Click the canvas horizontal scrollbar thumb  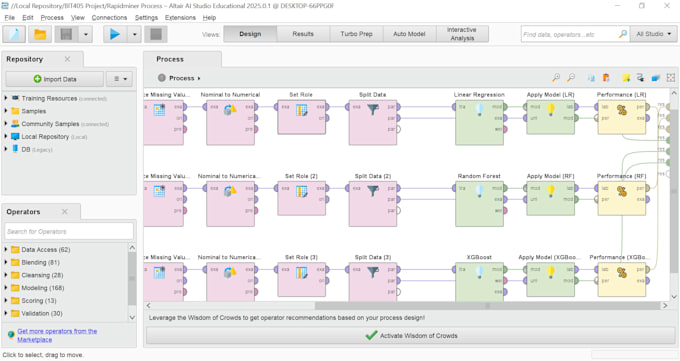pyautogui.click(x=487, y=306)
